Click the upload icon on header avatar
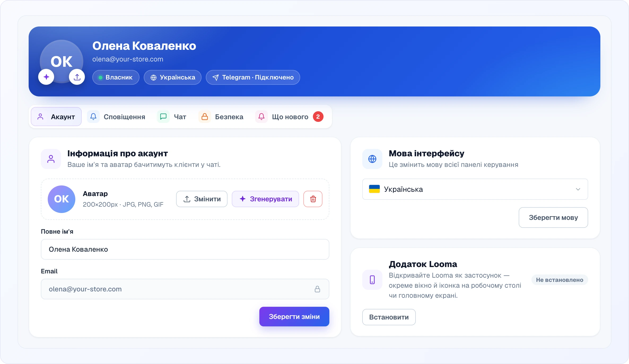 tap(77, 77)
